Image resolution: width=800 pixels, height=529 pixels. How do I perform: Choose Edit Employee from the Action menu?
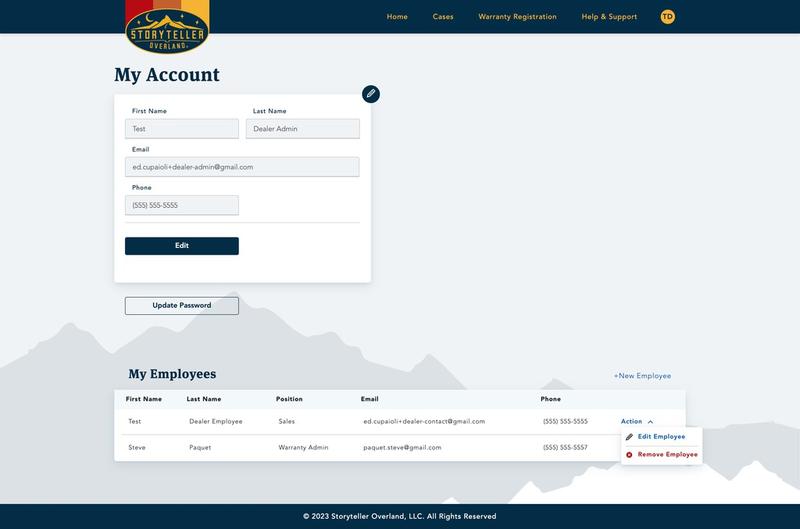pos(661,437)
